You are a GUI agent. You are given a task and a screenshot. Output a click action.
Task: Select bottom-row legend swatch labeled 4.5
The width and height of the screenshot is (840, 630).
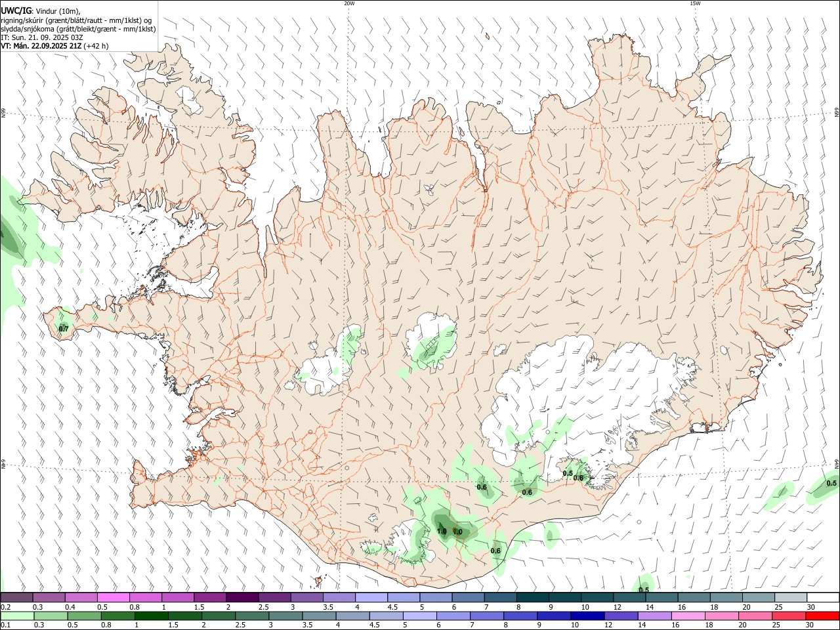[387, 616]
